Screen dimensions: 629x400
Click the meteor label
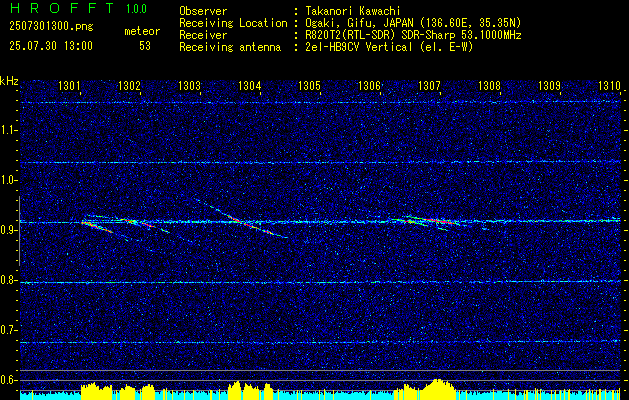(x=142, y=31)
